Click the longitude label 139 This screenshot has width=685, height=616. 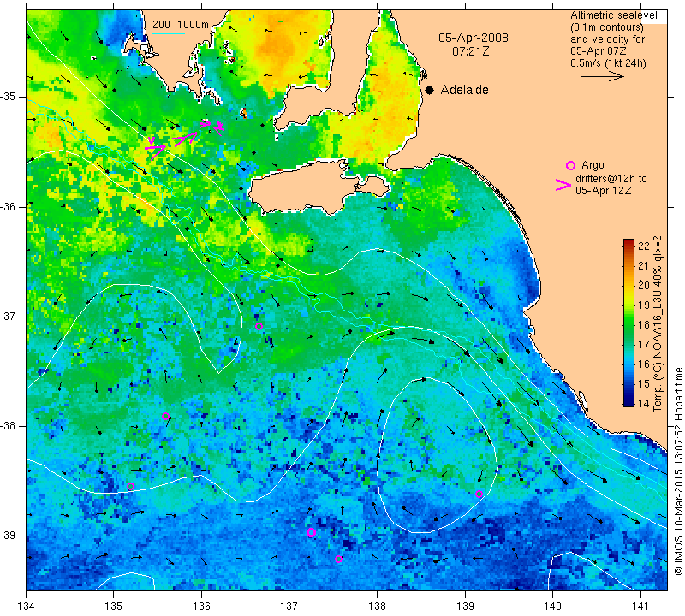(465, 607)
